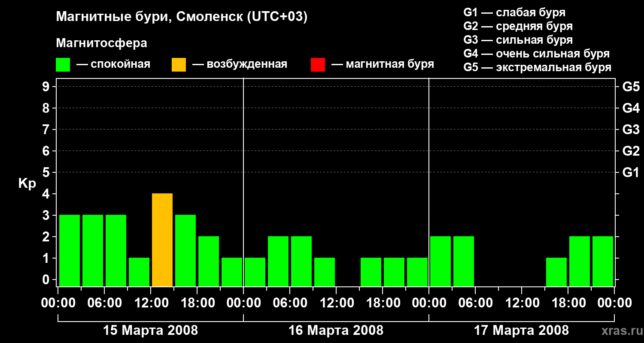Click the 15 March bar between 15:00 and 18:00

[x=185, y=250]
